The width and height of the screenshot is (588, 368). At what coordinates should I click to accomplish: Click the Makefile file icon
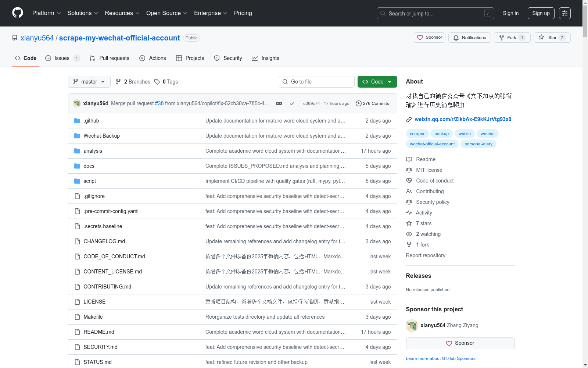(77, 317)
